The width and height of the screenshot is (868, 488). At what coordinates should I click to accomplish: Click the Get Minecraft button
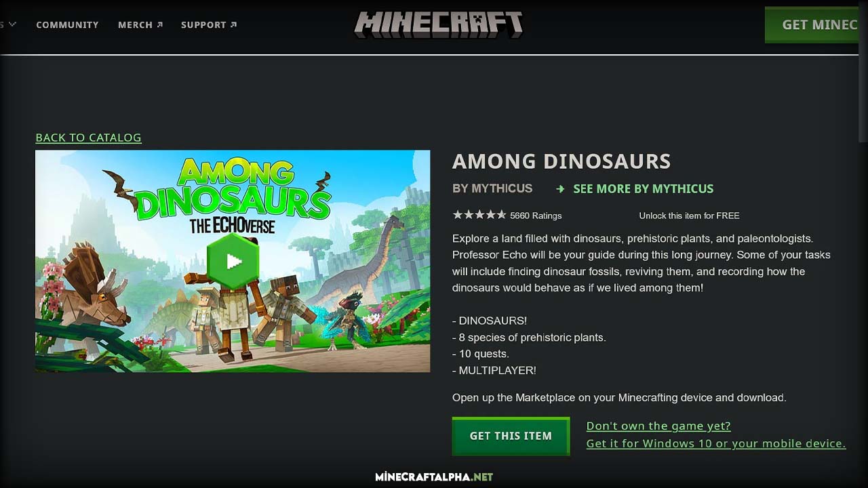(x=812, y=25)
